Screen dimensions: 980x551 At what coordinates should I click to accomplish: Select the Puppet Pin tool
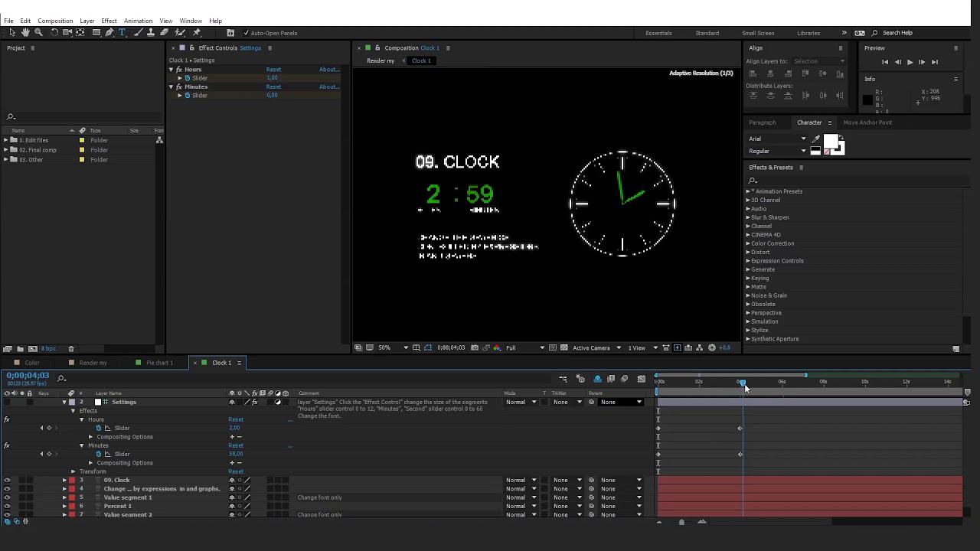point(197,33)
